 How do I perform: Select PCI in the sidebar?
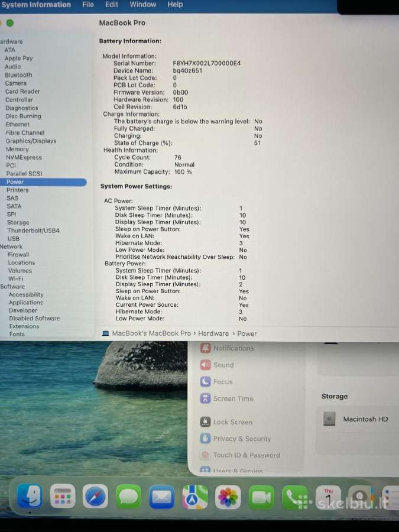[x=11, y=166]
